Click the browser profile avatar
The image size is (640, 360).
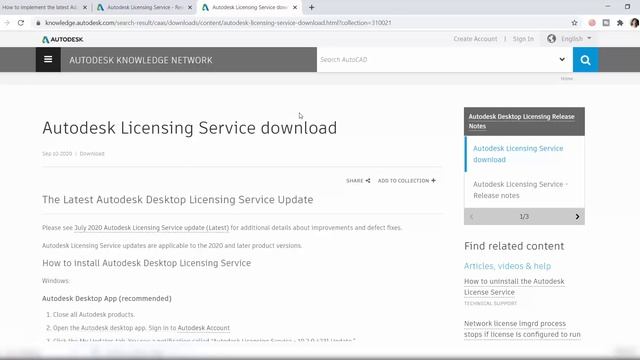coord(634,23)
